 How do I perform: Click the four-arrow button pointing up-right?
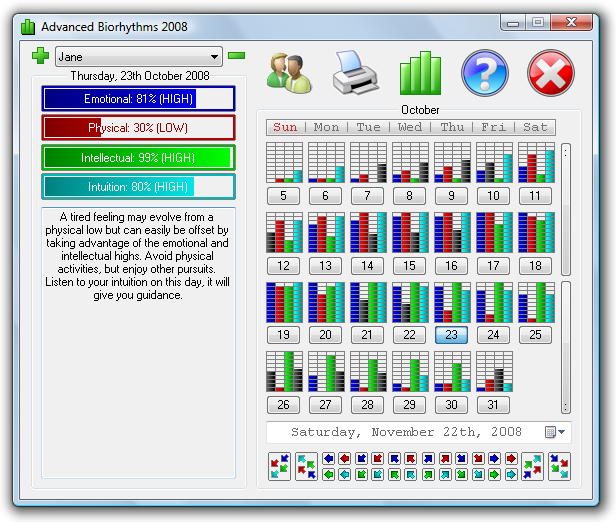pyautogui.click(x=533, y=466)
